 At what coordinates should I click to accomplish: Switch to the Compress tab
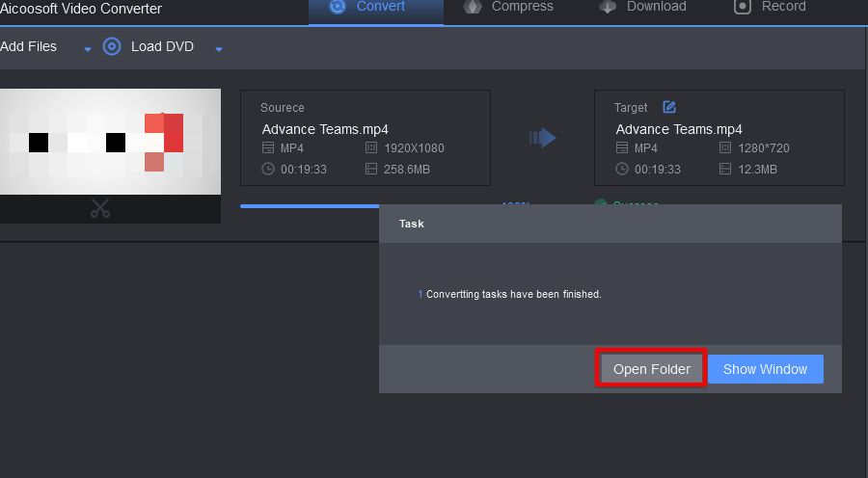tap(508, 7)
